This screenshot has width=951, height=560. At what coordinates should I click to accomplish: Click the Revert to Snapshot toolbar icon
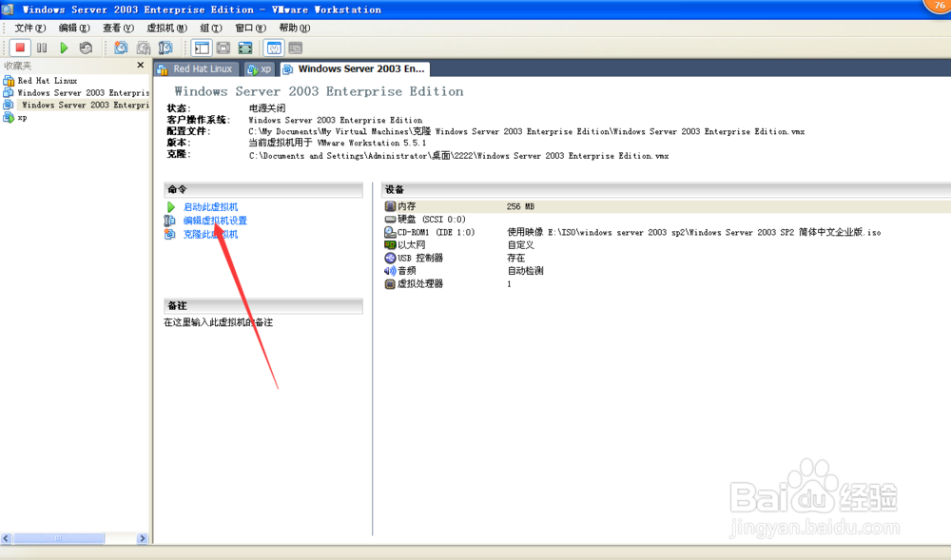point(144,48)
